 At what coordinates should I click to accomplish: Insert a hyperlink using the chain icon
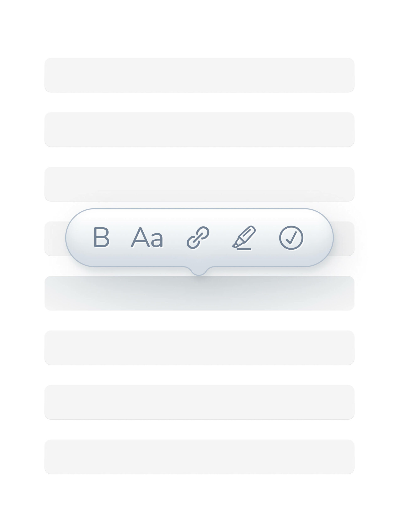pyautogui.click(x=198, y=238)
